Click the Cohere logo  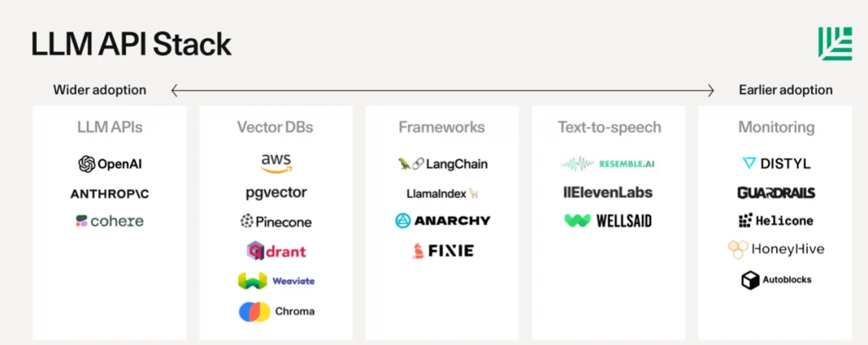[x=109, y=221]
